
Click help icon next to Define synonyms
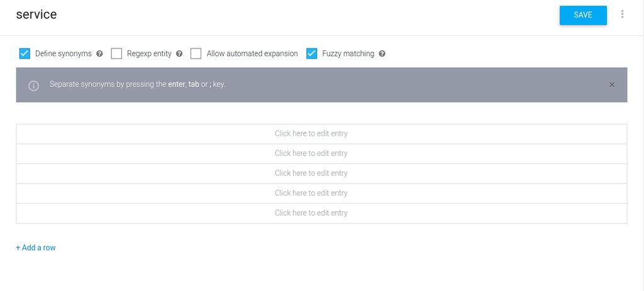(99, 54)
